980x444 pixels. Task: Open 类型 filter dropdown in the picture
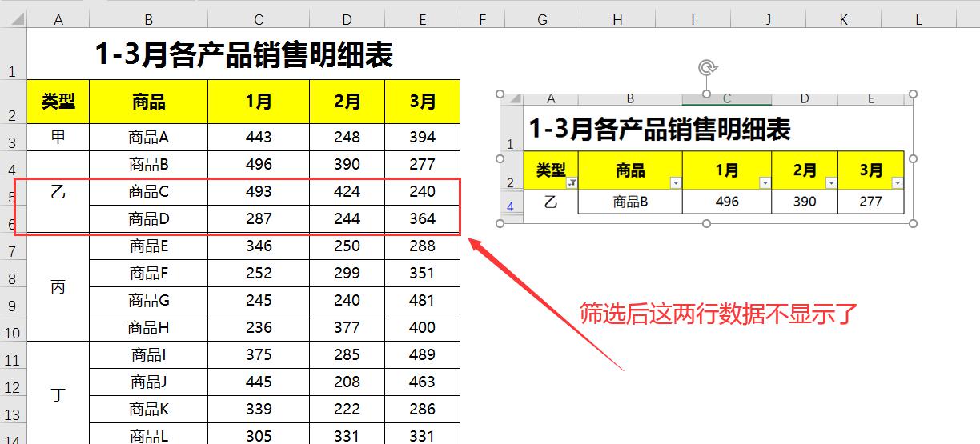click(572, 183)
